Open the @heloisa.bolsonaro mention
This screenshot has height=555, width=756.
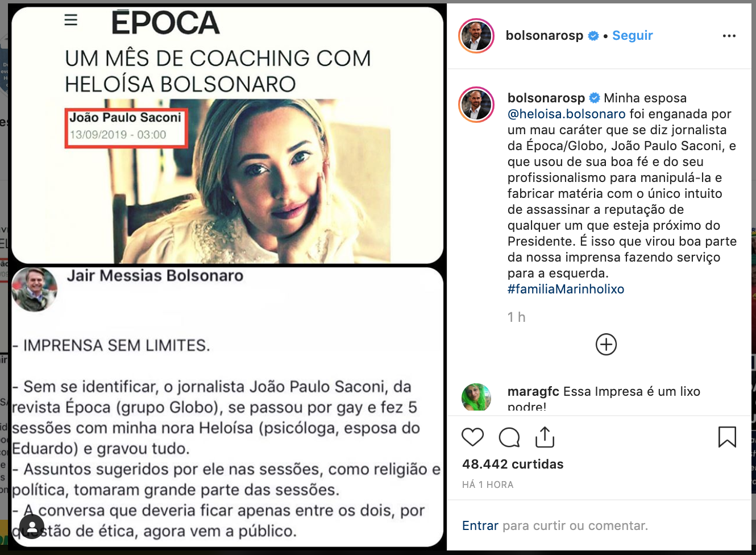[x=566, y=114]
